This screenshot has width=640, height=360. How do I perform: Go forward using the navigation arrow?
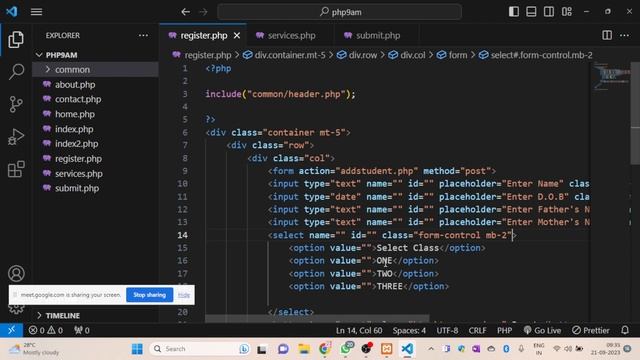203,12
